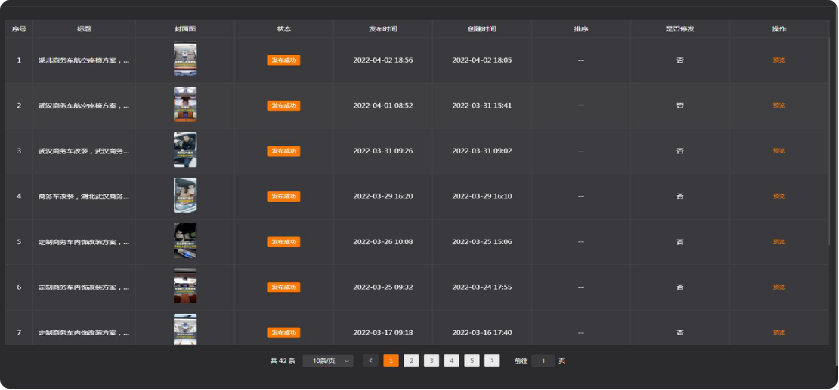This screenshot has height=390, width=839.
Task: Go to page 5 in pagination
Action: [471, 361]
